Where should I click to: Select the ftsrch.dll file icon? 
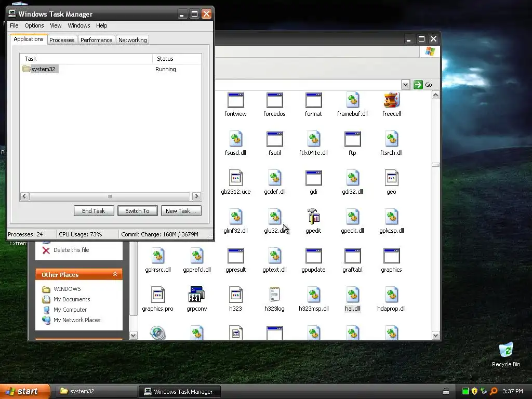click(x=392, y=139)
